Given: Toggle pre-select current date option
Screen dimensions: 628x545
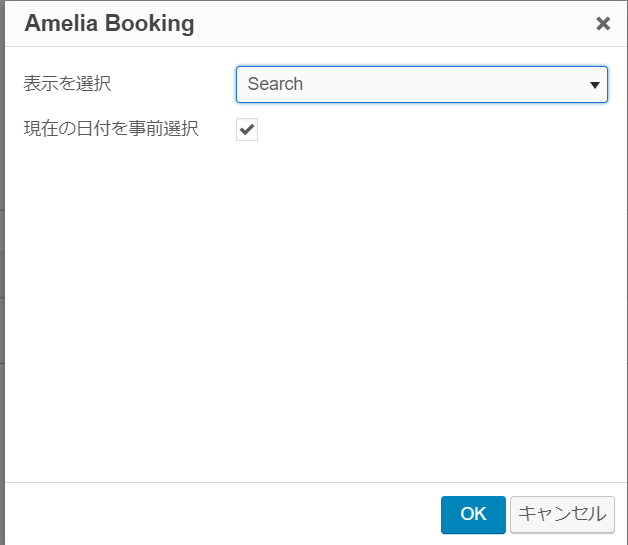Looking at the screenshot, I should pos(247,129).
